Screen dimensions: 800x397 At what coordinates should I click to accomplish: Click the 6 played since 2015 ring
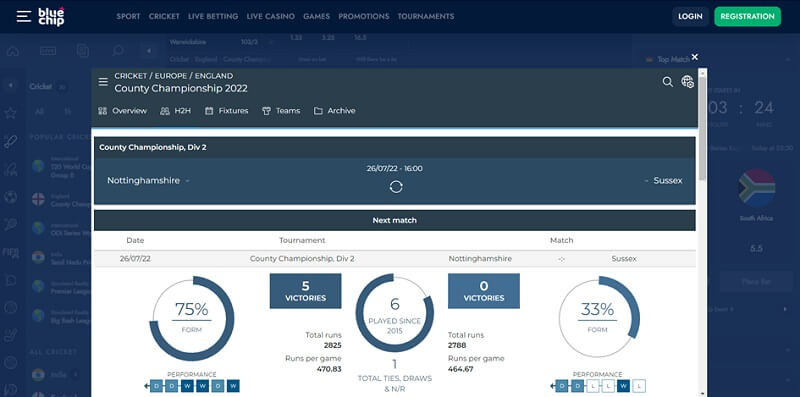coord(394,313)
